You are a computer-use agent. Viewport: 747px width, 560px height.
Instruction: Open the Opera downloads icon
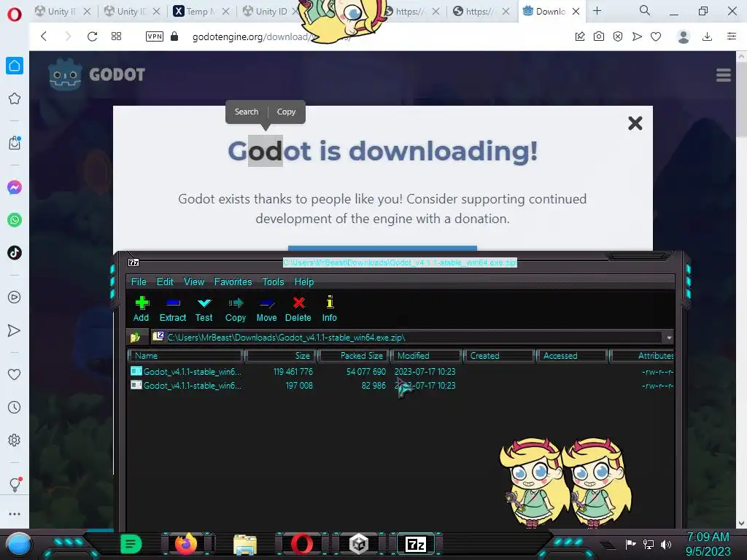pos(708,36)
